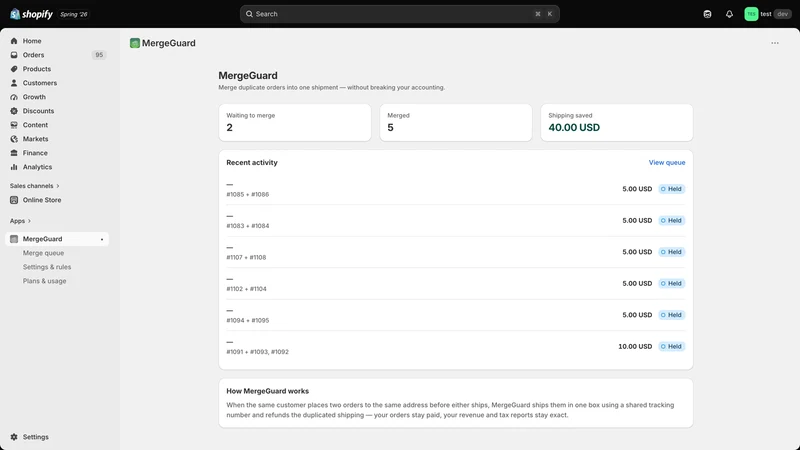Open Online Store sales channel
The image size is (800, 450).
point(42,200)
